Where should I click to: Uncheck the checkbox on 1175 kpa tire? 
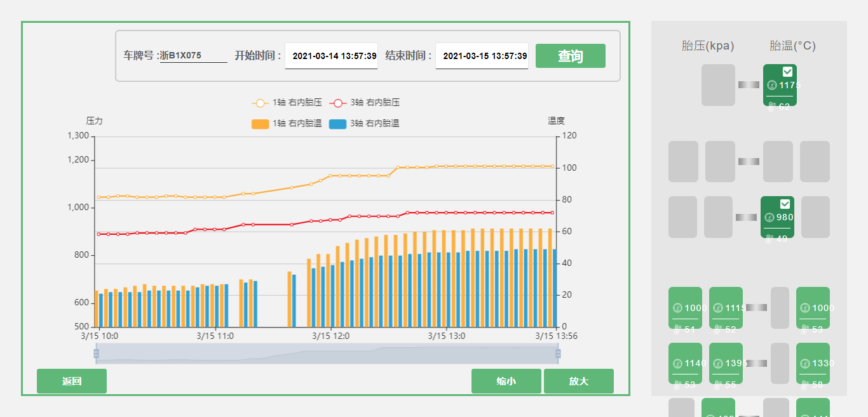[x=787, y=72]
